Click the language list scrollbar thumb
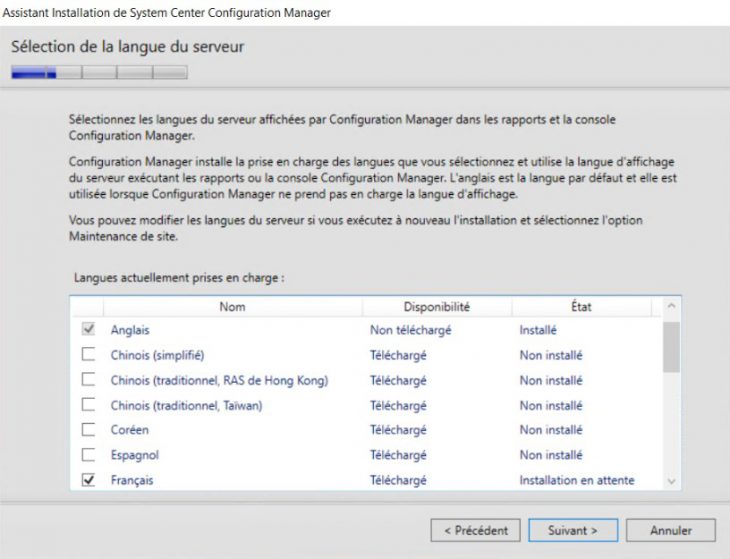The height and width of the screenshot is (559, 730). click(671, 345)
